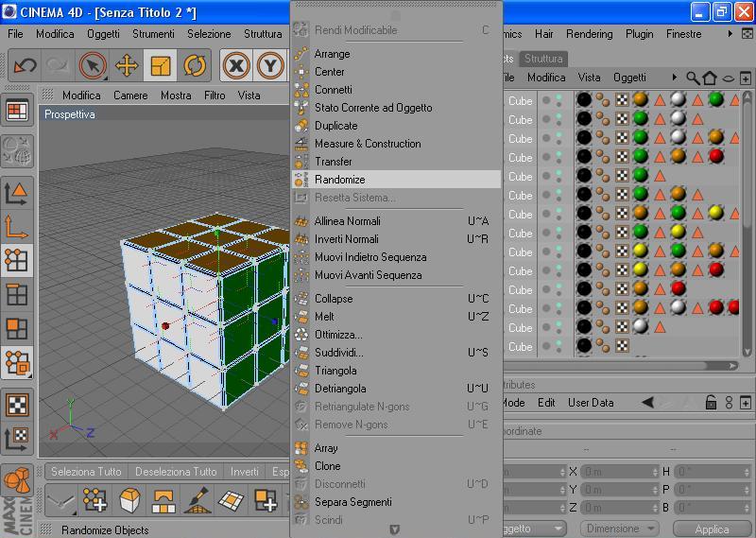Choose Triangola from the menu
This screenshot has width=756, height=538.
click(x=396, y=371)
